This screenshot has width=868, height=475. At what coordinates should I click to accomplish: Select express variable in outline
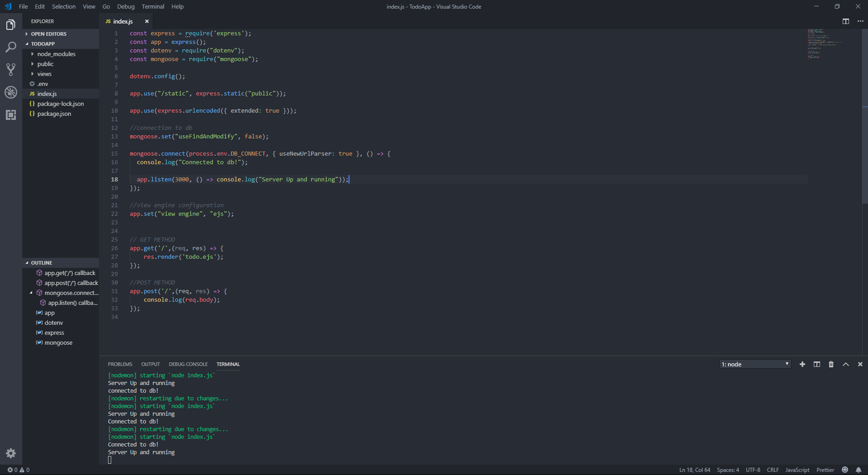(61, 332)
